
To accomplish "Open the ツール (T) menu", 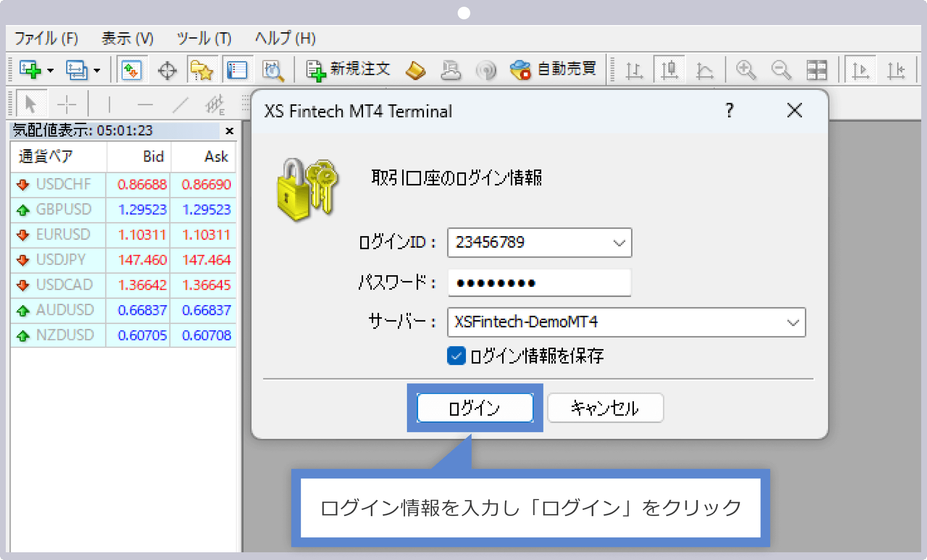I will (204, 38).
